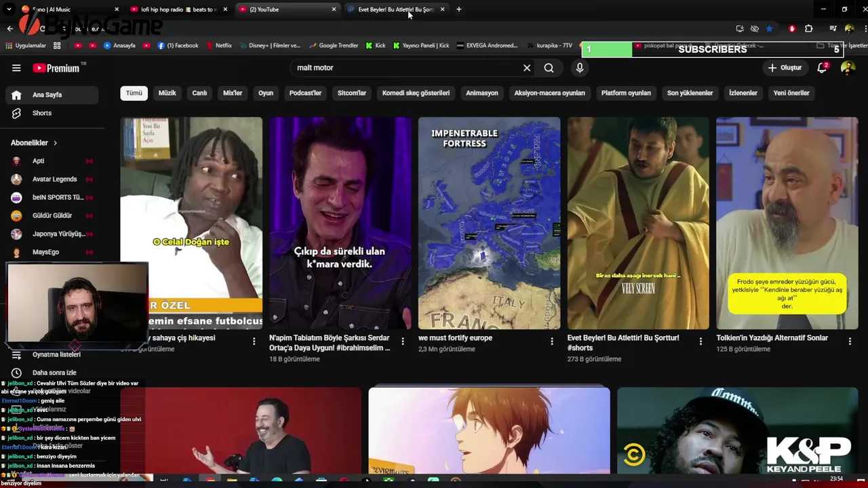868x488 pixels.
Task: Open options for 'we must fortify europe'
Action: point(552,341)
